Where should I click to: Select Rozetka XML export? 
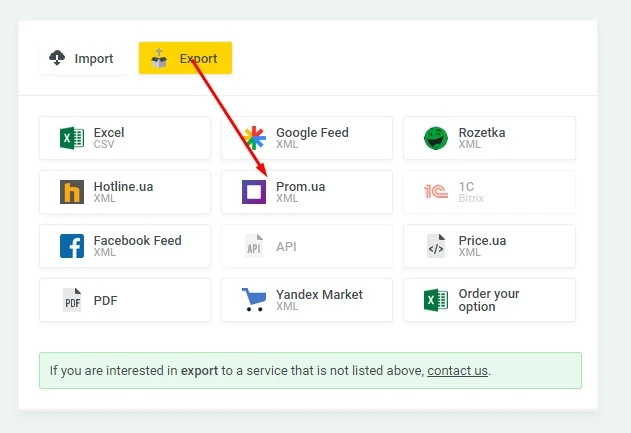coord(489,138)
